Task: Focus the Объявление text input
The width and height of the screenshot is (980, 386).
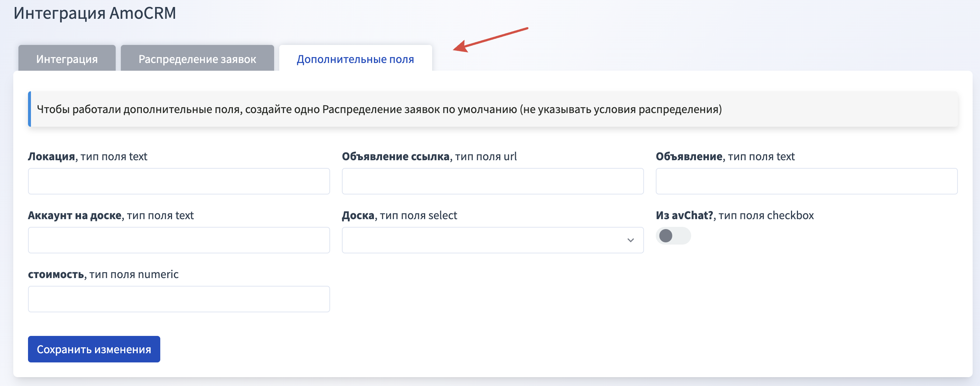Action: point(806,181)
